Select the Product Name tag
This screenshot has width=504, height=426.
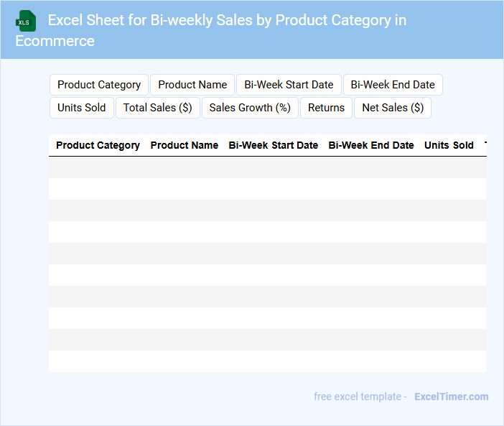[x=192, y=85]
